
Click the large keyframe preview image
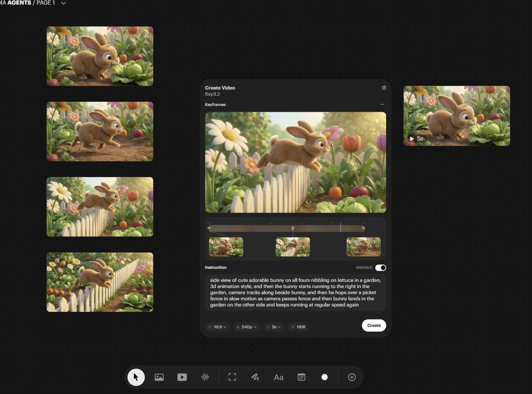[x=295, y=162]
